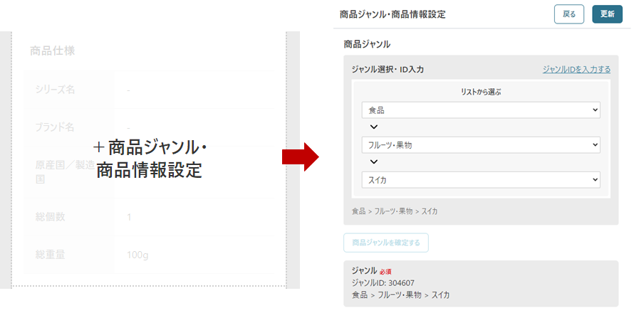Click the 戻る back button
The width and height of the screenshot is (644, 313).
tap(568, 14)
